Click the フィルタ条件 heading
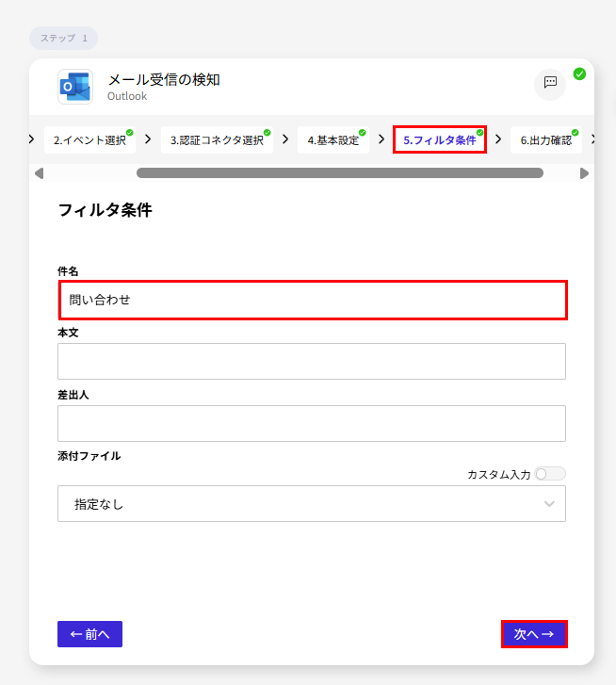 tap(105, 210)
